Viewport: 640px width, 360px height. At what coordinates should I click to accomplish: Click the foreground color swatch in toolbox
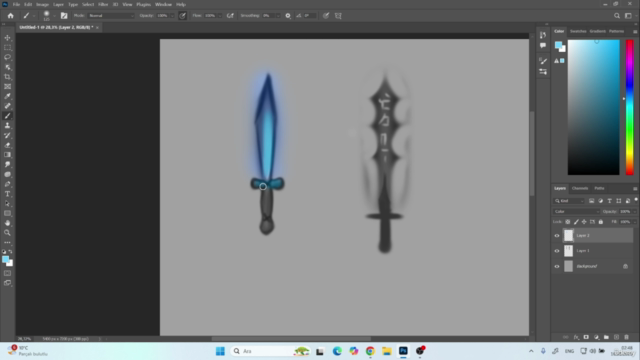coord(5,259)
